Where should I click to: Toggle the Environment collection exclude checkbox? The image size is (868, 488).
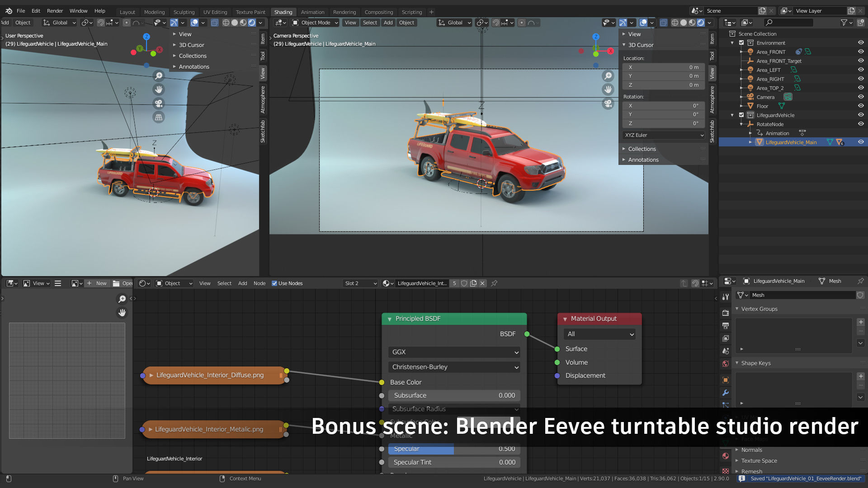coord(741,43)
